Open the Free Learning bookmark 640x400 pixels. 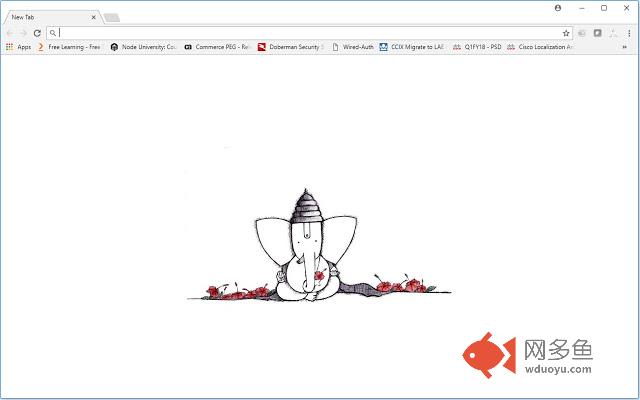[69, 47]
